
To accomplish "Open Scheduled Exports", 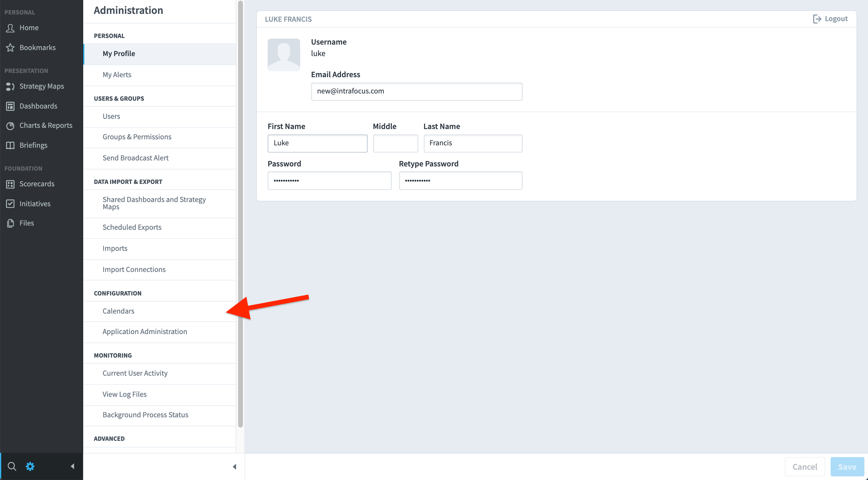I will click(x=159, y=228).
